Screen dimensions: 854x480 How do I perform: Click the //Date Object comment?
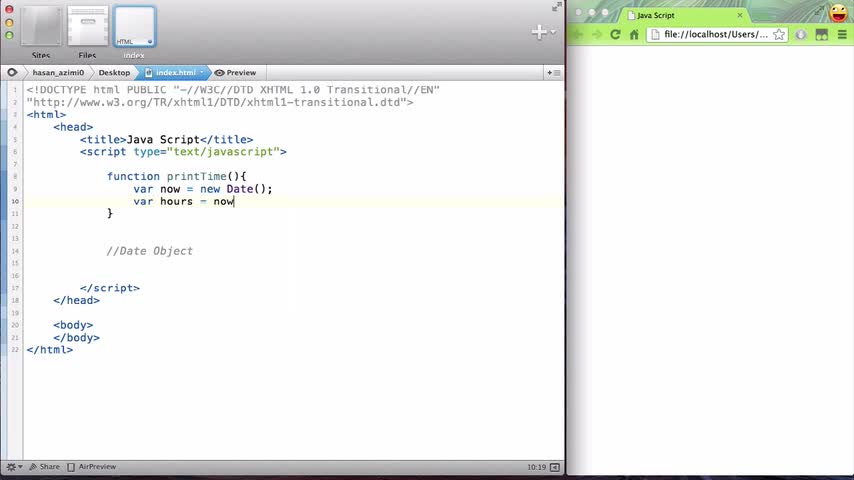pyautogui.click(x=150, y=251)
